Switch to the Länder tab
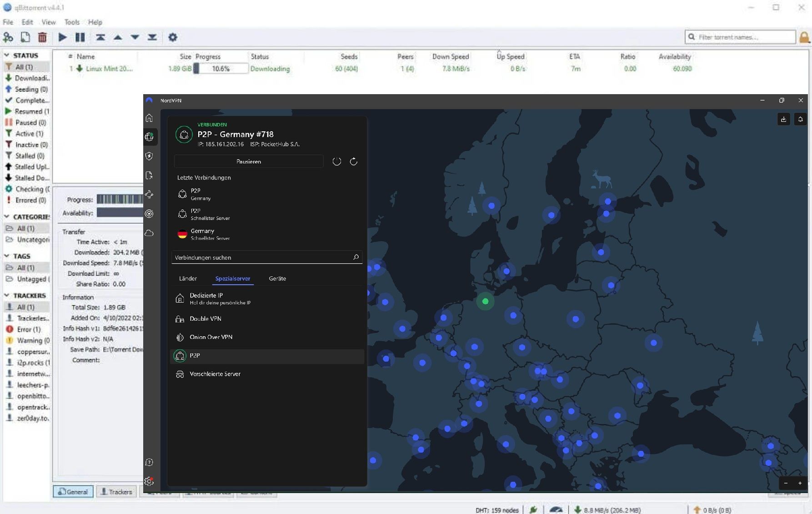Viewport: 812px width, 514px height. click(188, 278)
